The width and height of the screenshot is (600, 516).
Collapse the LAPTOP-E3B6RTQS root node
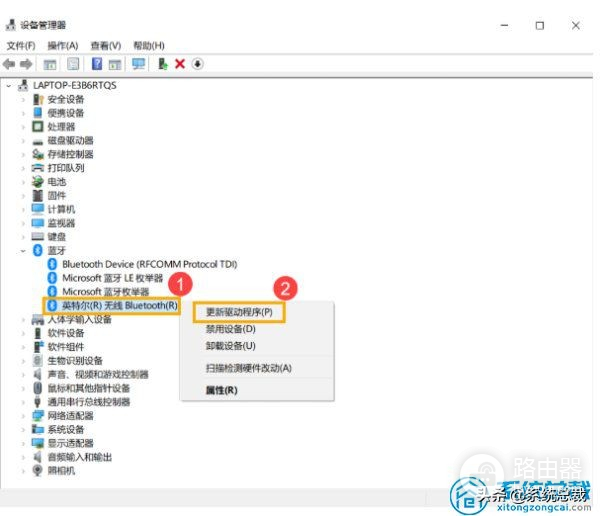pyautogui.click(x=9, y=86)
